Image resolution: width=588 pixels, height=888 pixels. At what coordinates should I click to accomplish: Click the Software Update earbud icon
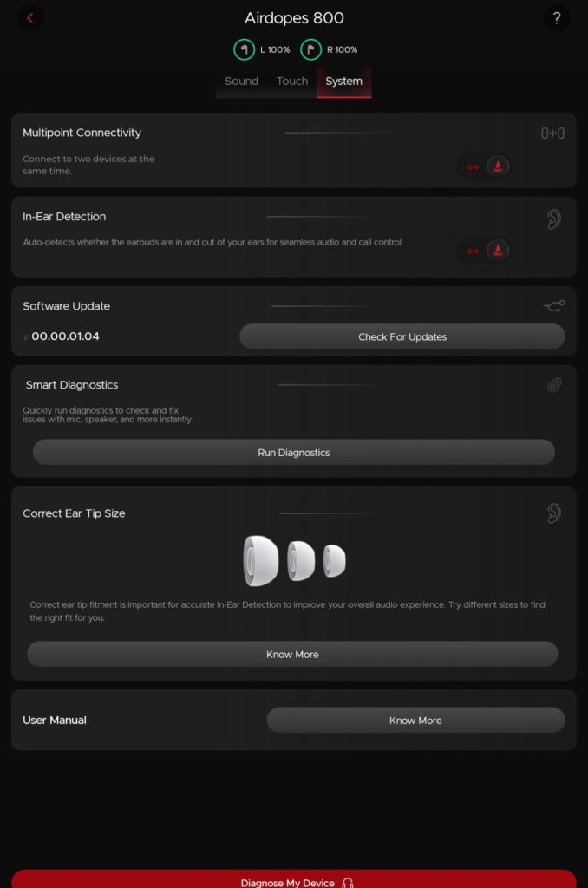pos(552,305)
